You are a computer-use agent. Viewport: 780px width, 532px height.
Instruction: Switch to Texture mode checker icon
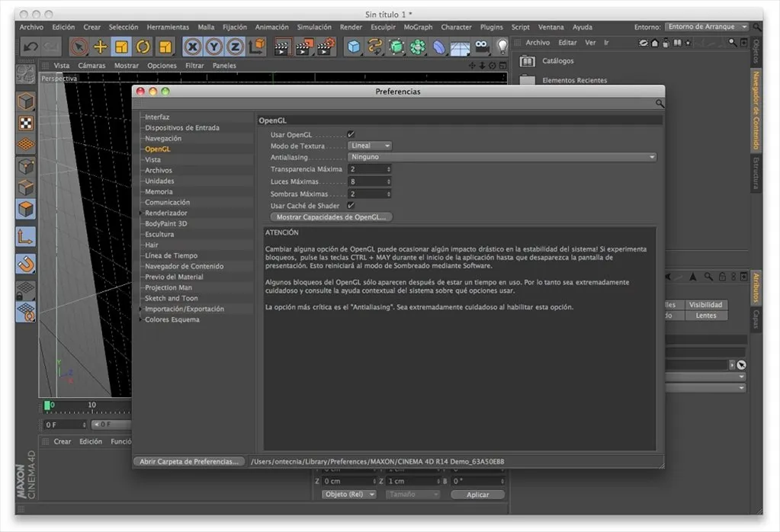(x=25, y=123)
